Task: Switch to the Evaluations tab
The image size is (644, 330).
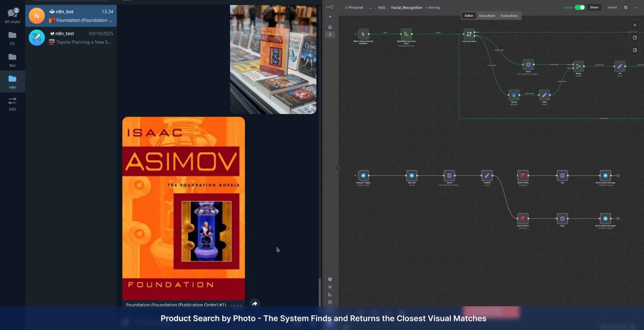Action: pyautogui.click(x=509, y=16)
